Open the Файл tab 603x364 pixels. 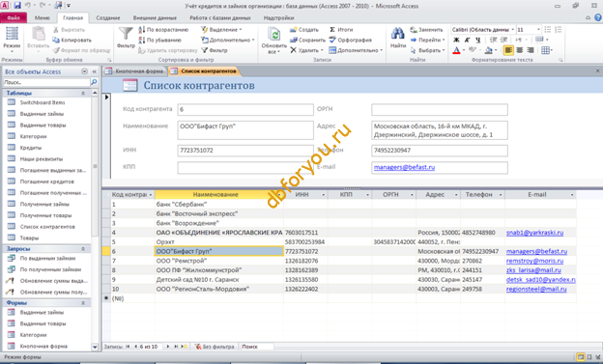pos(14,17)
